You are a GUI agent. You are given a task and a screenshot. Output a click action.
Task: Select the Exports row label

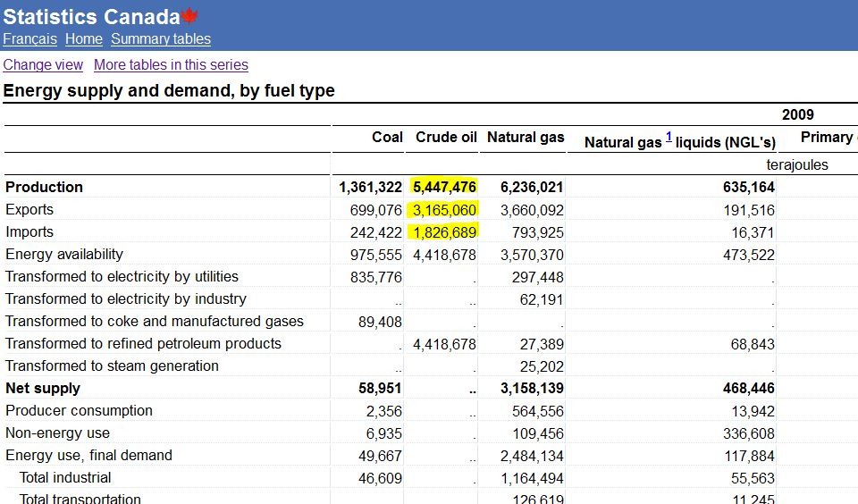point(29,210)
